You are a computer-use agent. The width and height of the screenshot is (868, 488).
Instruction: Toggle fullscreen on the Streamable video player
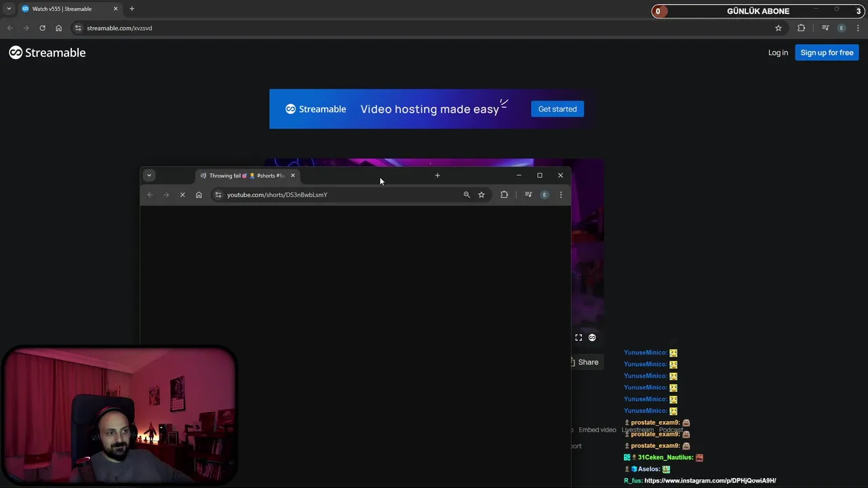coord(578,338)
